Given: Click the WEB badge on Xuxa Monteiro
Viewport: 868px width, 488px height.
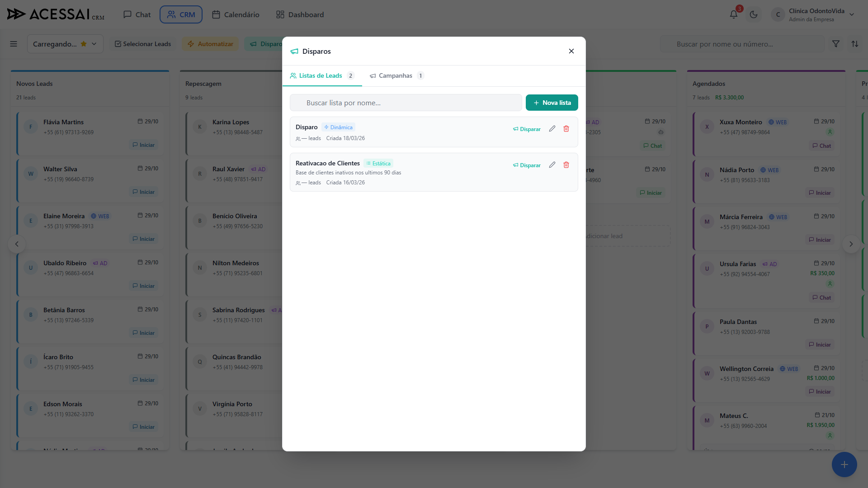Looking at the screenshot, I should coord(778,122).
